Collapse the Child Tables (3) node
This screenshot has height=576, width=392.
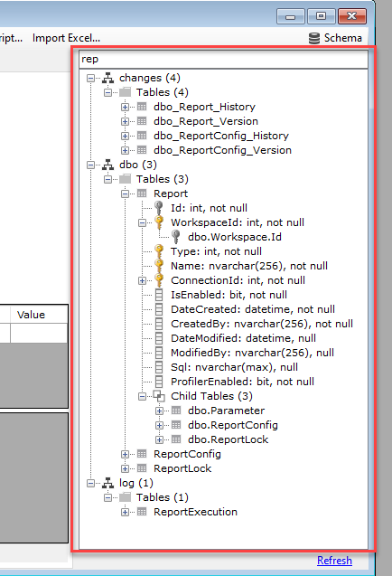click(x=142, y=396)
